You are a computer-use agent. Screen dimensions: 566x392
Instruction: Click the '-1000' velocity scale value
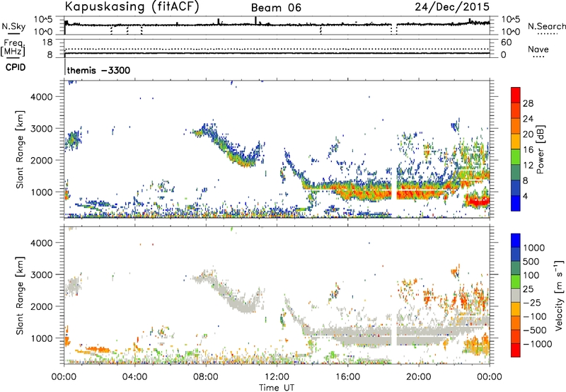537,344
